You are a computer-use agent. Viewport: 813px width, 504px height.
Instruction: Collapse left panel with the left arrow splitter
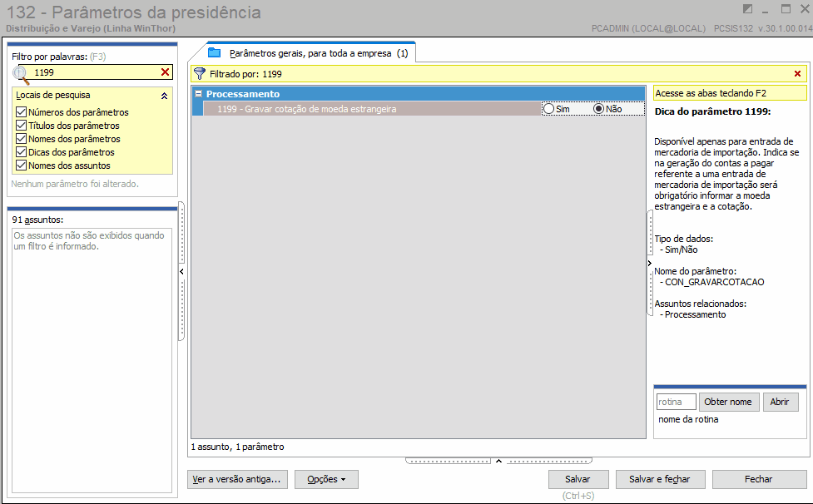181,271
